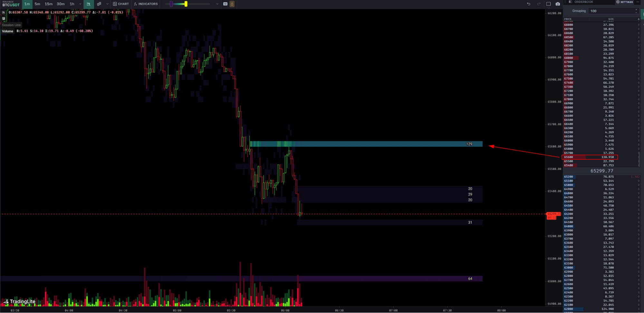
Task: Decrease Grouping with the minus stepper
Action: tap(636, 12)
